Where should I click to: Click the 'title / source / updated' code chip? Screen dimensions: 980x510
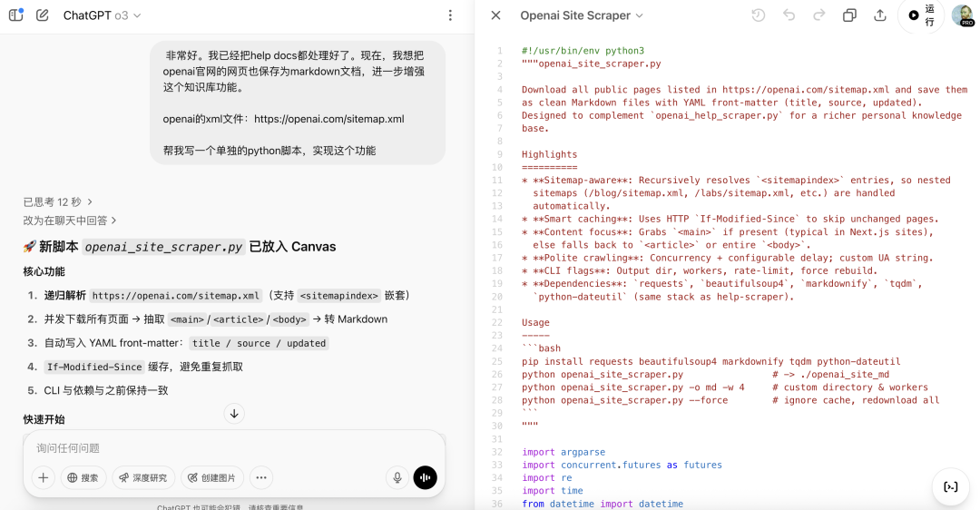[x=259, y=343]
